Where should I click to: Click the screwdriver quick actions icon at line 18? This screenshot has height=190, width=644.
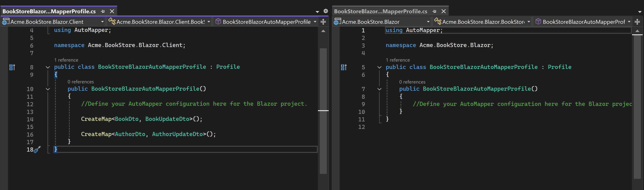(37, 150)
